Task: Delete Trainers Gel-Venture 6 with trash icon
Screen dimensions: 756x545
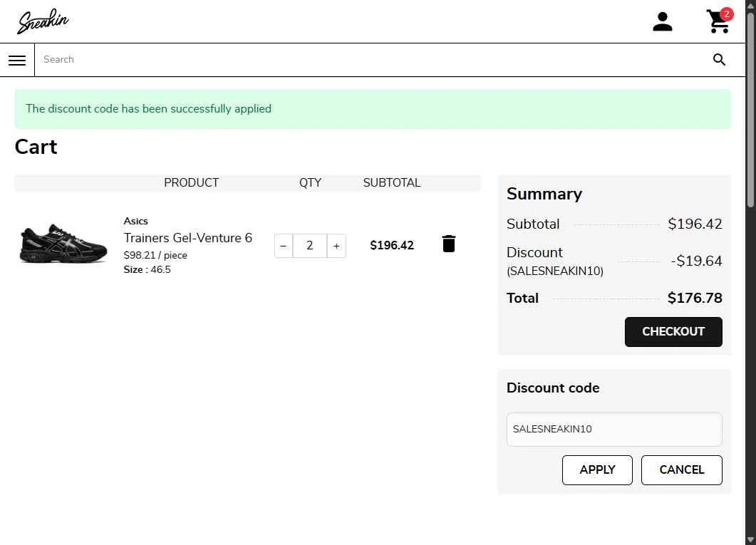Action: click(x=448, y=244)
